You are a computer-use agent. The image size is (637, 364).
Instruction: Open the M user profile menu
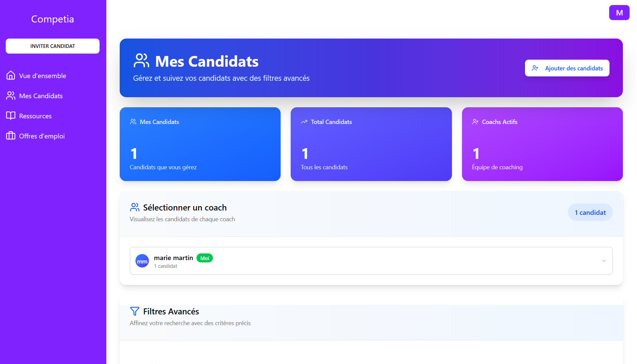[619, 13]
